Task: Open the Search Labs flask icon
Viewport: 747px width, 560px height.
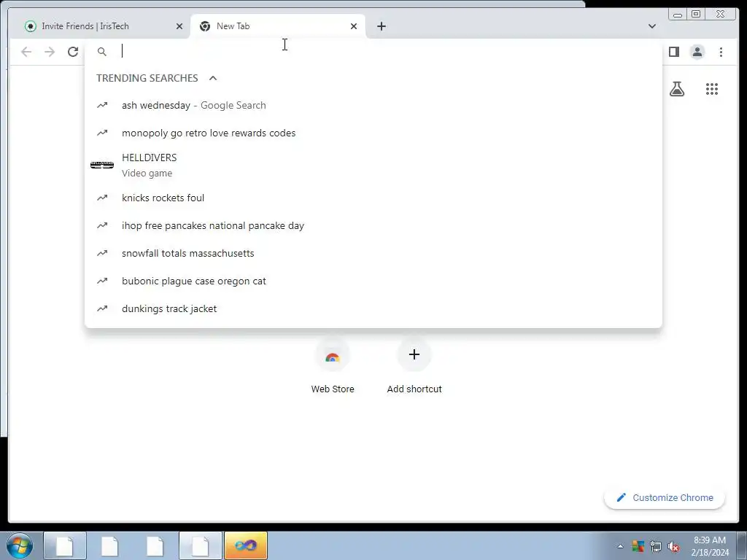Action: tap(676, 88)
